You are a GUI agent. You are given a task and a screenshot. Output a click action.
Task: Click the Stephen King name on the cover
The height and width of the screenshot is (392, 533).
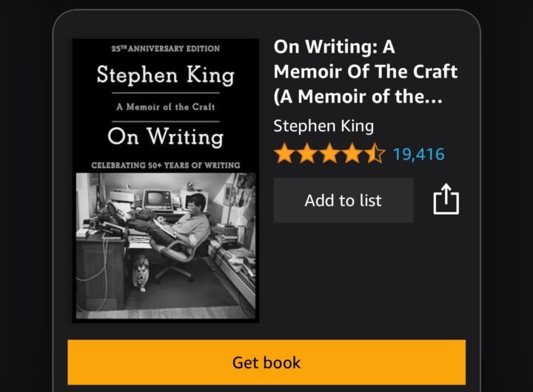(166, 75)
